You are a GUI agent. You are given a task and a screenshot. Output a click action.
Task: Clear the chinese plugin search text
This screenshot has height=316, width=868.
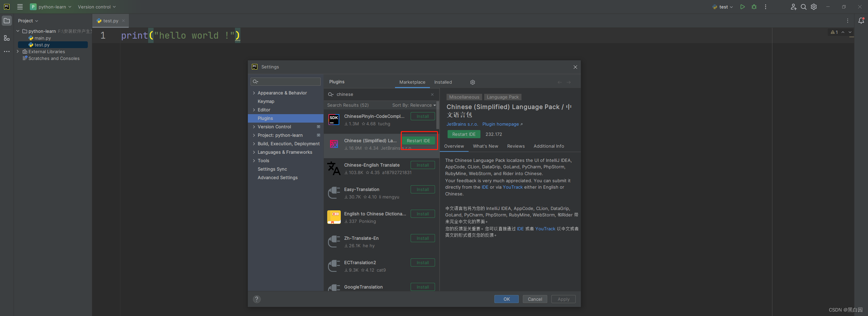pyautogui.click(x=432, y=94)
